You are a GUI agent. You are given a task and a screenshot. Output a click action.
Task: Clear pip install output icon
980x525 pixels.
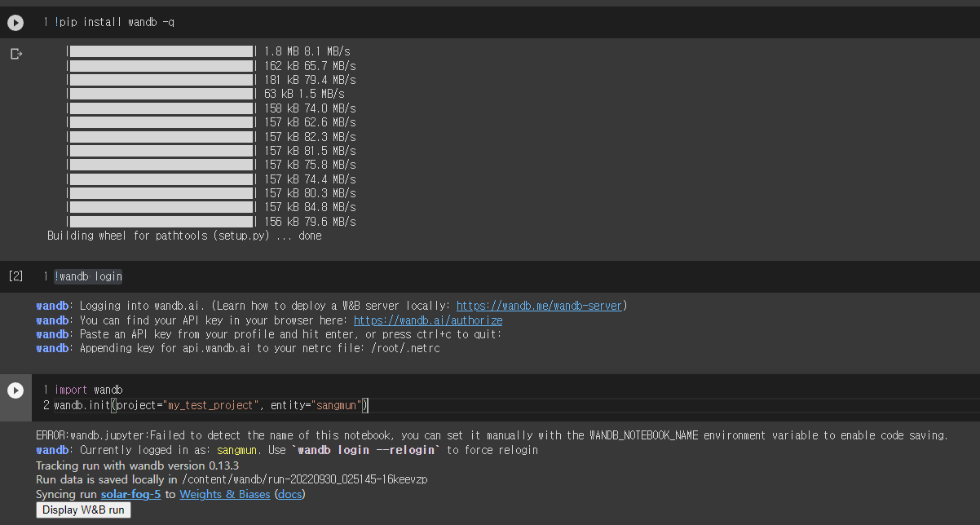click(15, 54)
